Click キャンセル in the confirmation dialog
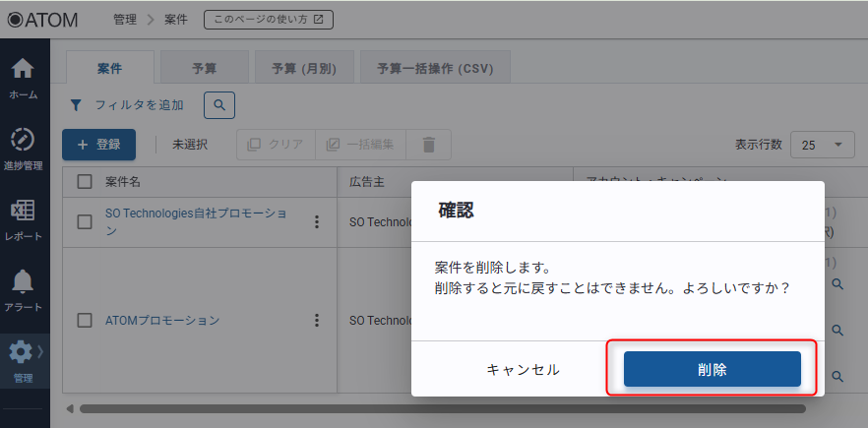868x428 pixels. tap(523, 369)
